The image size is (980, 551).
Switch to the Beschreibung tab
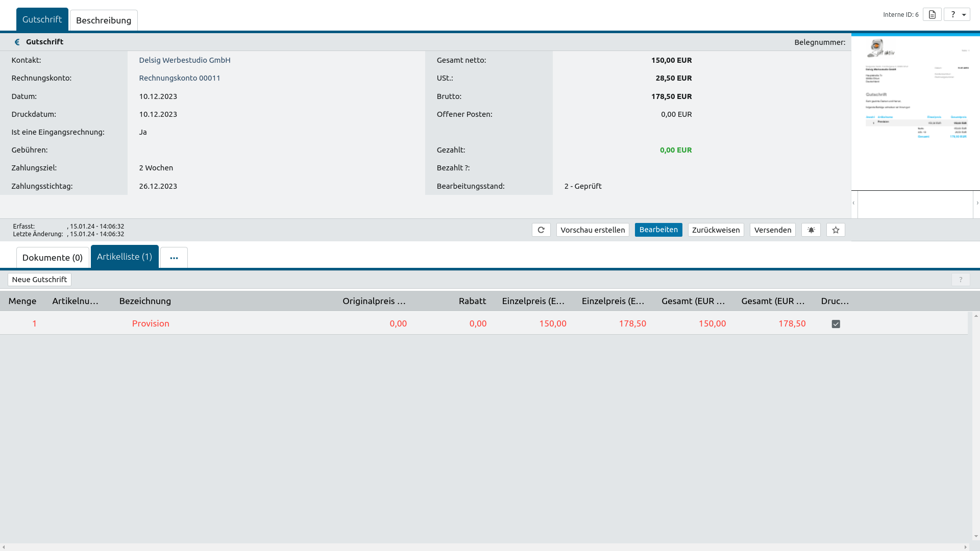pos(104,20)
